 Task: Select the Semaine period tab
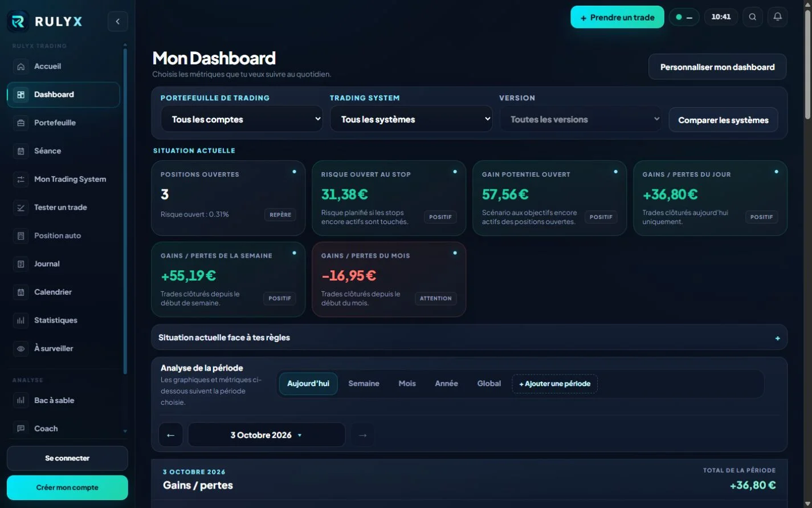tap(364, 384)
